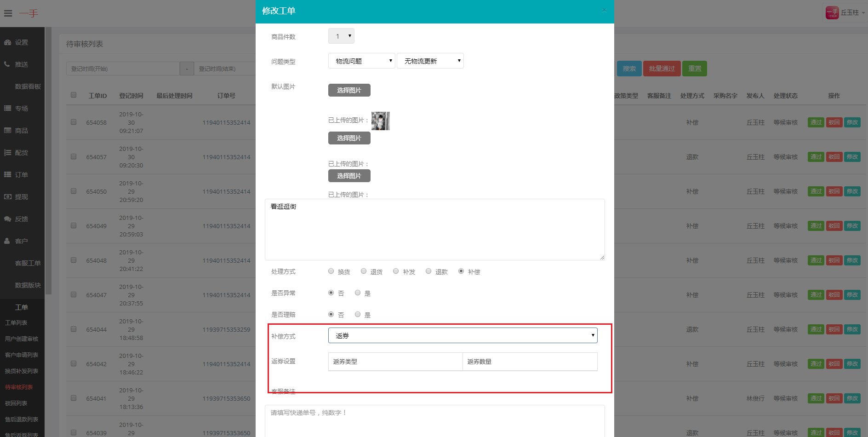Select 退货 processing method
Viewport: 868px width, 437px height.
(x=364, y=271)
